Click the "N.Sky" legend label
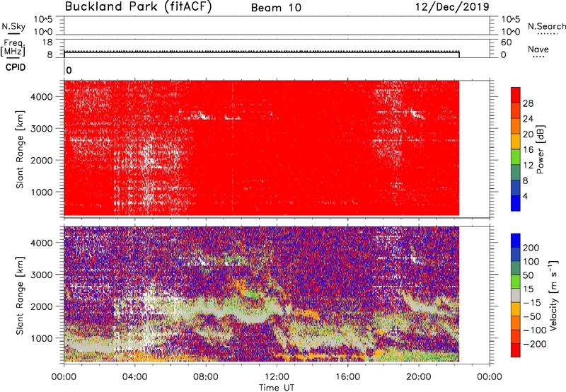566x392 pixels. click(x=13, y=26)
